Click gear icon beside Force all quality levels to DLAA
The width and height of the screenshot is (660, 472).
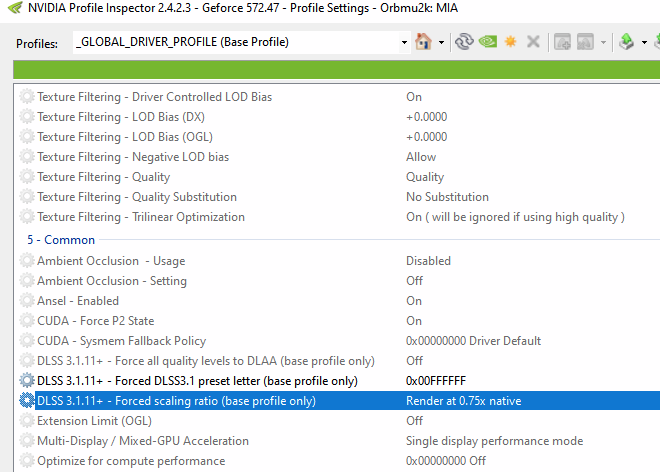(27, 361)
